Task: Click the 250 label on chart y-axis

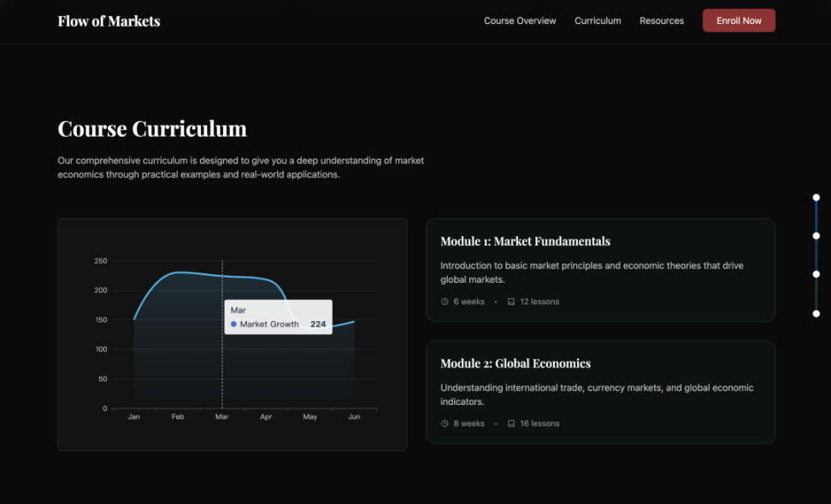Action: (x=101, y=261)
